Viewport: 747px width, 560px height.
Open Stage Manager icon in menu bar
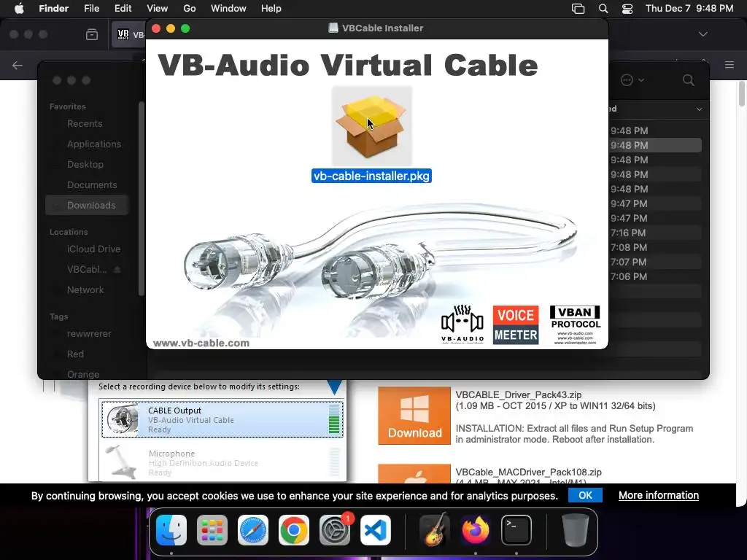point(578,9)
